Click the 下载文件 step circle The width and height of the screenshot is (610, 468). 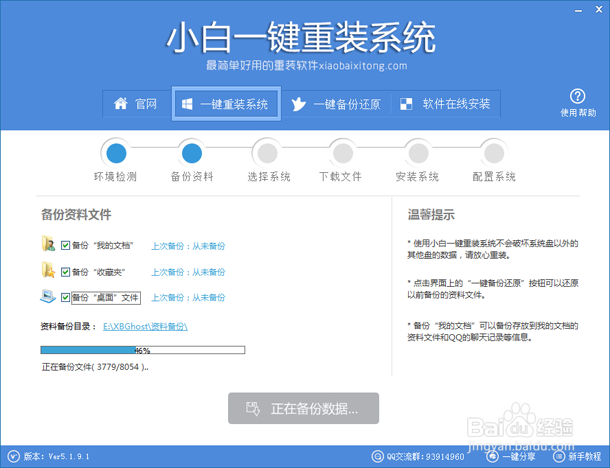343,153
